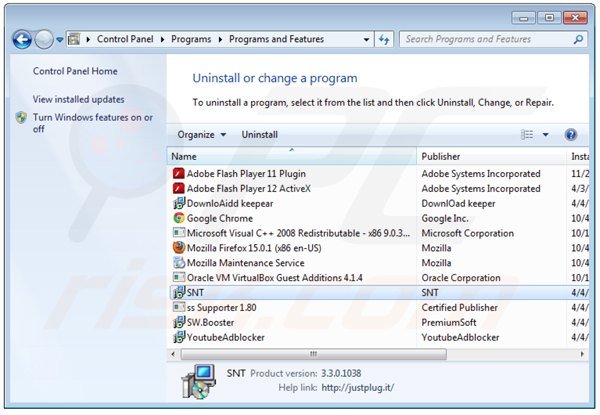Select the YoutubeAdblocker entry

click(x=226, y=337)
